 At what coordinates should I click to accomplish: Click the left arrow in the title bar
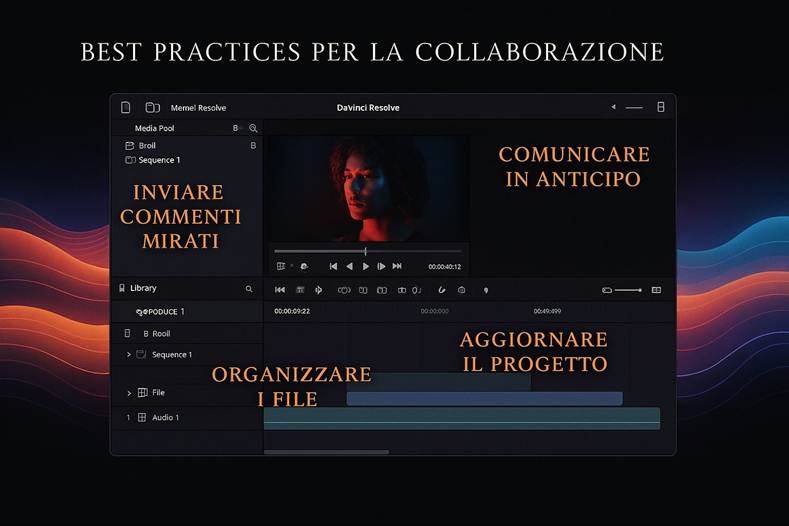click(613, 107)
